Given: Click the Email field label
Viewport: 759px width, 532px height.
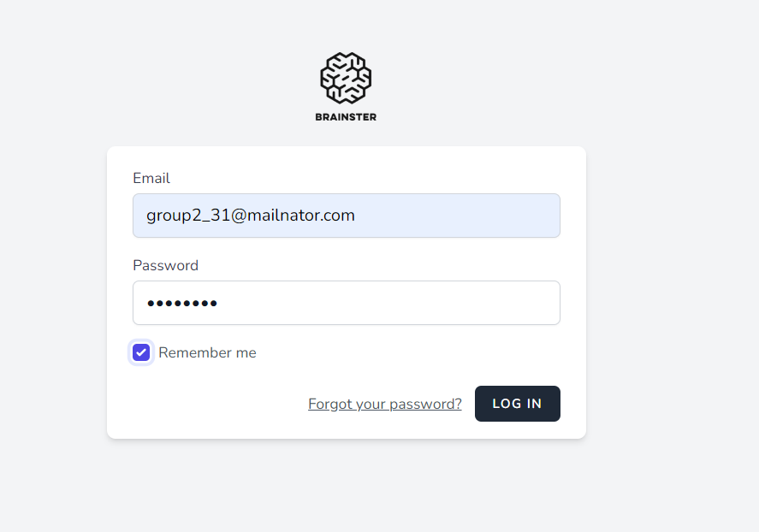Looking at the screenshot, I should (151, 178).
